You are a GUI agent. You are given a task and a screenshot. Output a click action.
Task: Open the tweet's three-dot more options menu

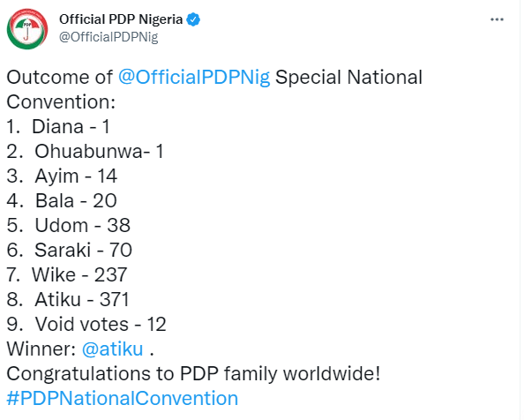[497, 19]
